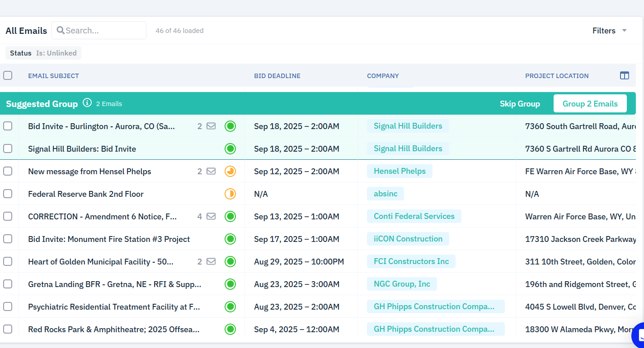Sort by Bid Deadline column header
Image resolution: width=644 pixels, height=348 pixels.
click(x=277, y=76)
